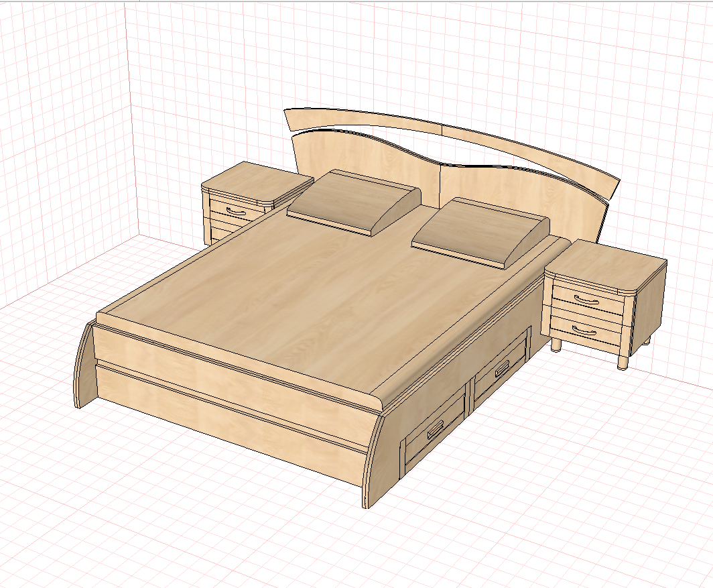This screenshot has height=588, width=713.
Task: Select the right pillow on the bed
Action: (480, 233)
